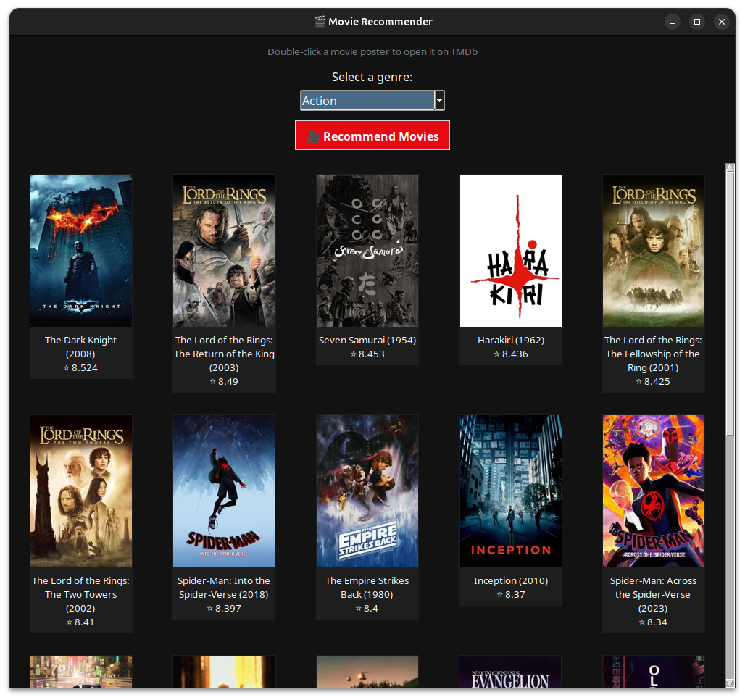Viewport: 745px width, 700px height.
Task: Click the 8.425 rating text
Action: click(x=653, y=382)
